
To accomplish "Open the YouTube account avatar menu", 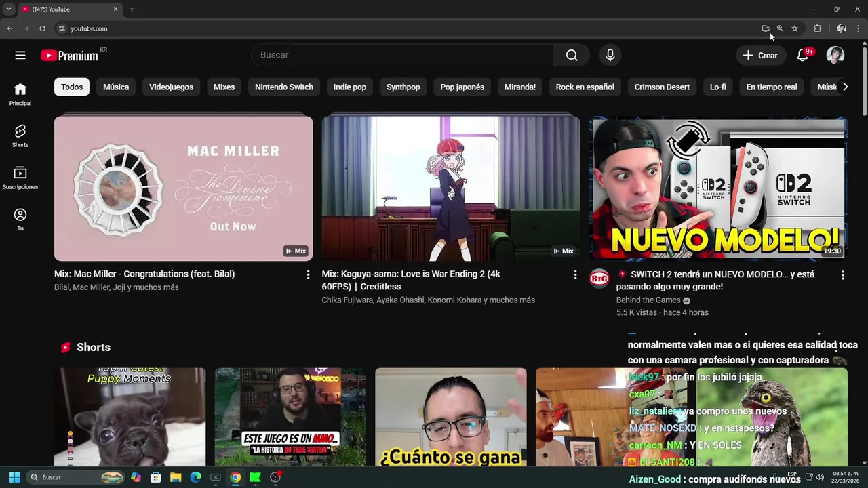I will point(835,55).
